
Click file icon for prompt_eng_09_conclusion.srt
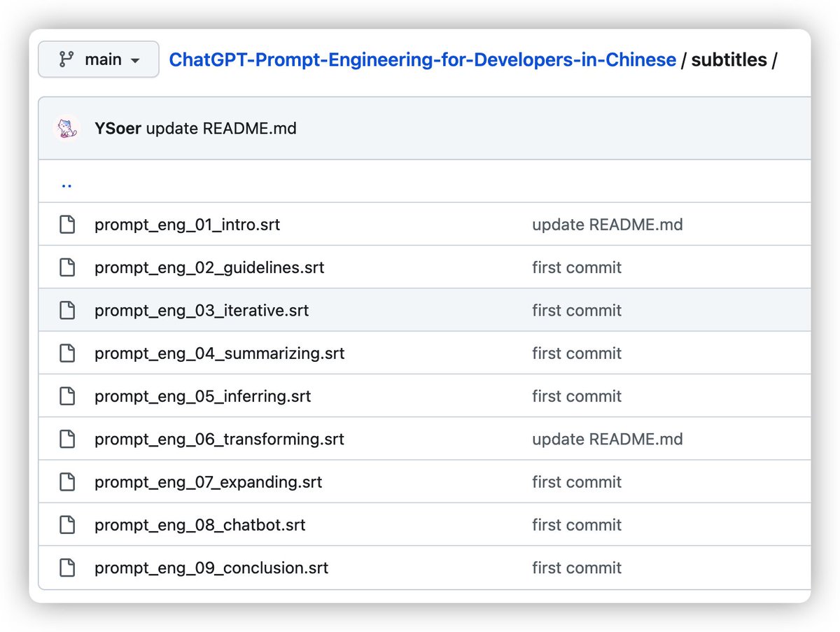(67, 568)
